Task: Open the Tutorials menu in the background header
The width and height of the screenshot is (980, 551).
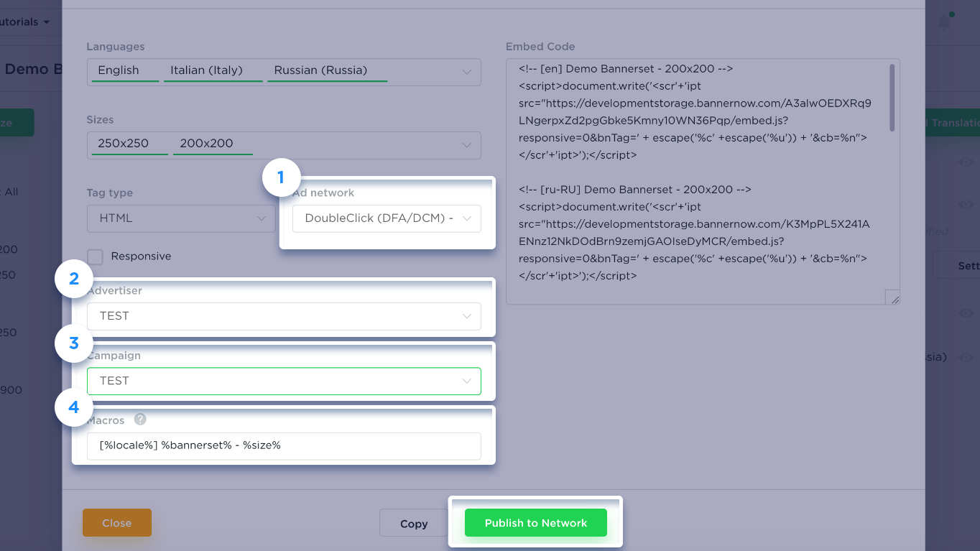Action: 25,22
